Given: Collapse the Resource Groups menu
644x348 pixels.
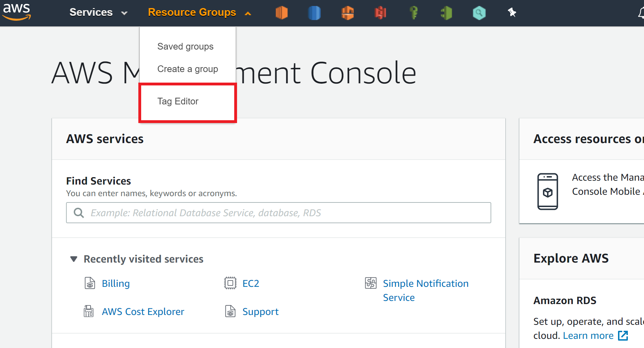Looking at the screenshot, I should coord(199,12).
